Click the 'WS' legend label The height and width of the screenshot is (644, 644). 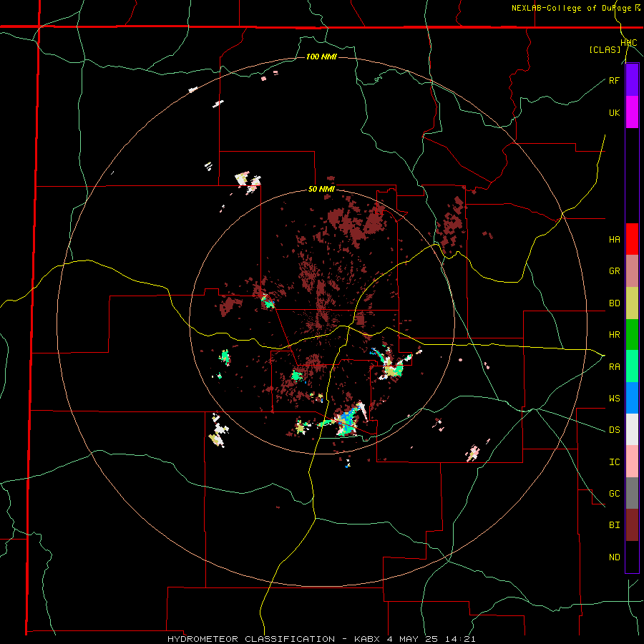point(614,398)
